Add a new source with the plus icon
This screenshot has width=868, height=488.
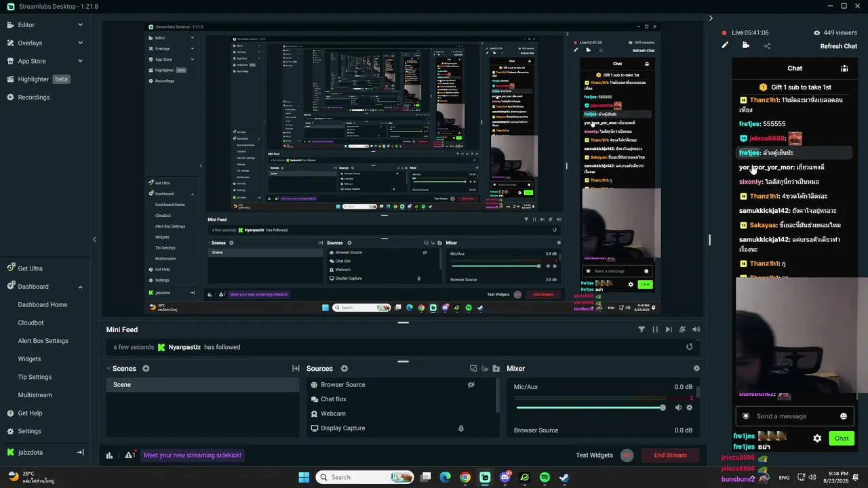(344, 369)
